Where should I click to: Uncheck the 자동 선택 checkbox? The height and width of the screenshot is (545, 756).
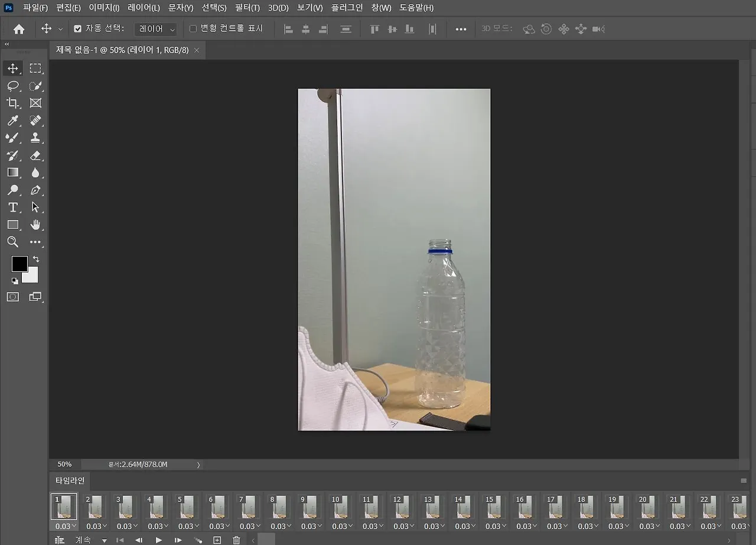[x=77, y=28]
